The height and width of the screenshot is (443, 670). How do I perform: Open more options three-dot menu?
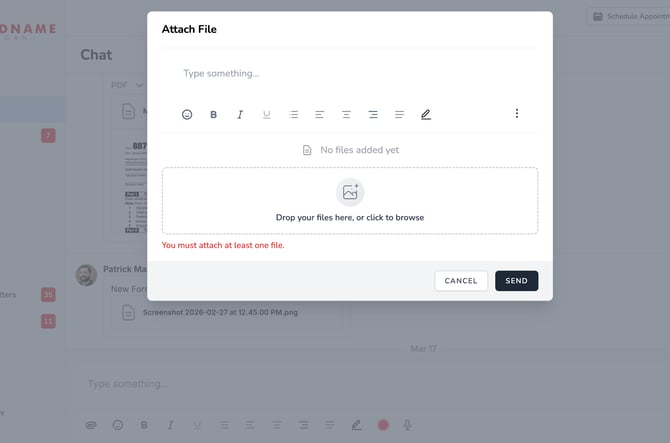point(517,114)
